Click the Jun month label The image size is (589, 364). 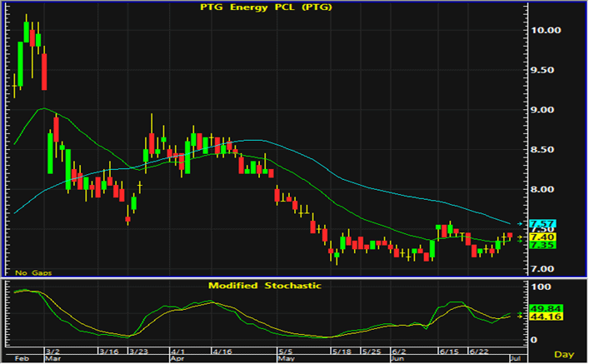coord(397,359)
